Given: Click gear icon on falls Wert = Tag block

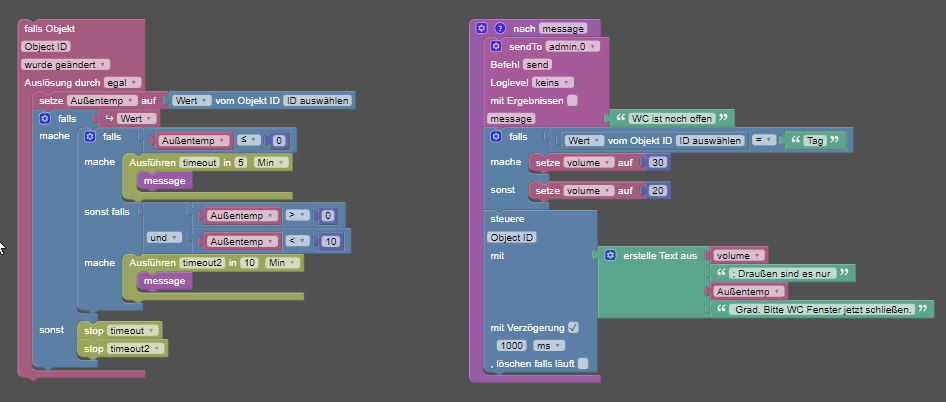Looking at the screenshot, I should pyautogui.click(x=496, y=137).
